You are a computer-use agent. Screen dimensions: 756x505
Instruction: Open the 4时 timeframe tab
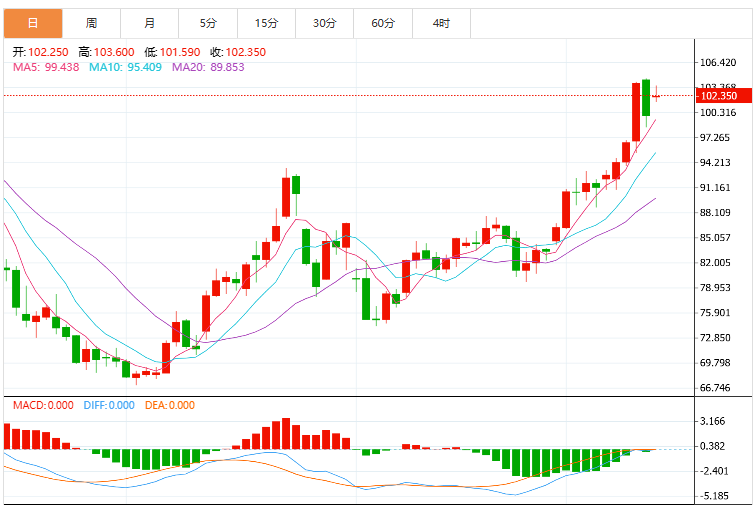click(x=441, y=23)
